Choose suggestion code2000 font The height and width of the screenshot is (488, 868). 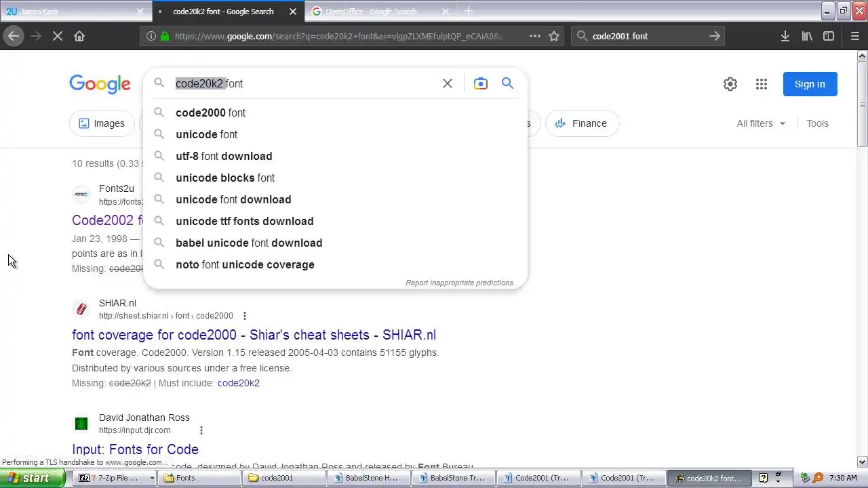point(335,113)
